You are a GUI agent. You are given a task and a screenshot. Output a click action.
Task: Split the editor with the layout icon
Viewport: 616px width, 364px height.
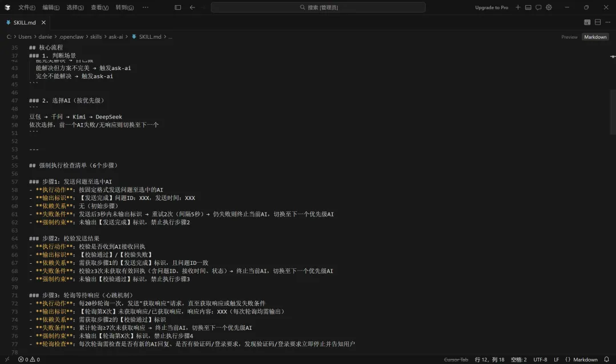(598, 22)
